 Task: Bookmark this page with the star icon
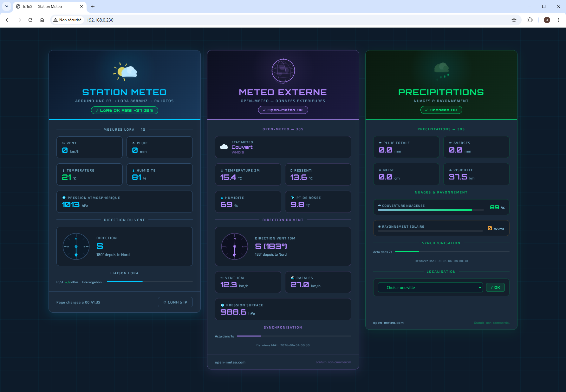[x=514, y=20]
